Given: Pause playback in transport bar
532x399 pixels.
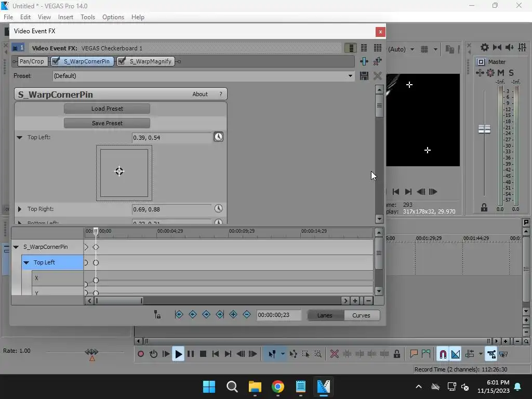Looking at the screenshot, I should pos(191,354).
